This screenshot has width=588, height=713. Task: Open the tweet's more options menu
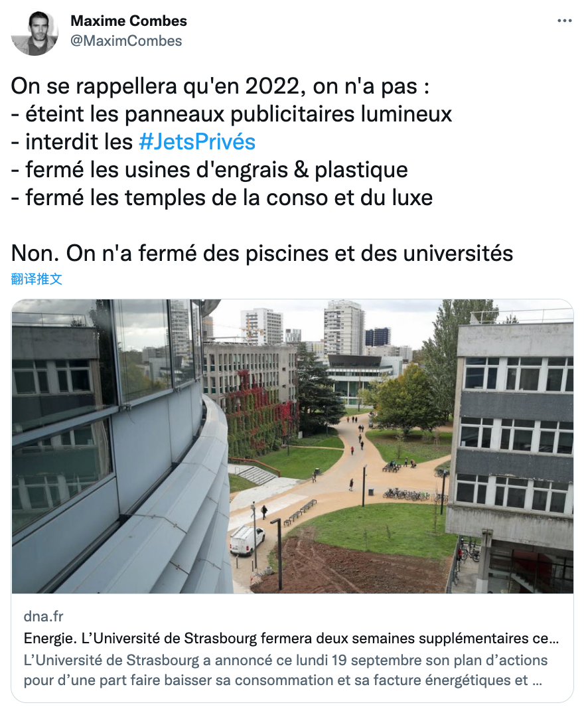tap(564, 21)
